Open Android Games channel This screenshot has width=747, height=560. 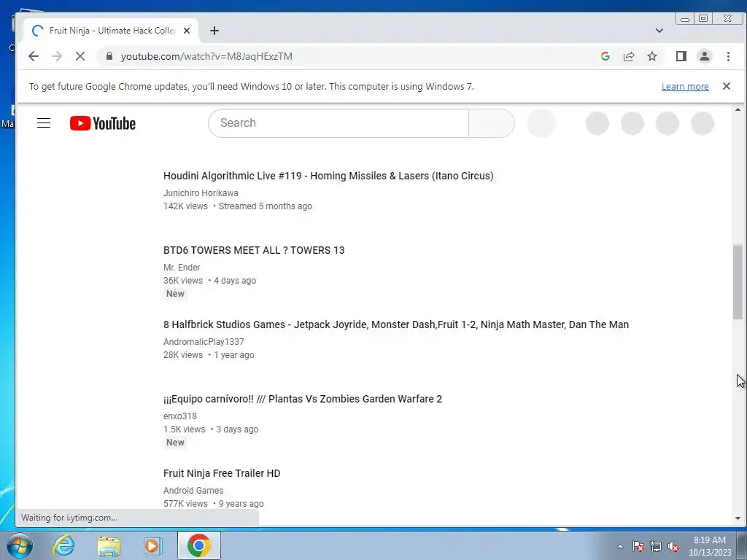[193, 490]
